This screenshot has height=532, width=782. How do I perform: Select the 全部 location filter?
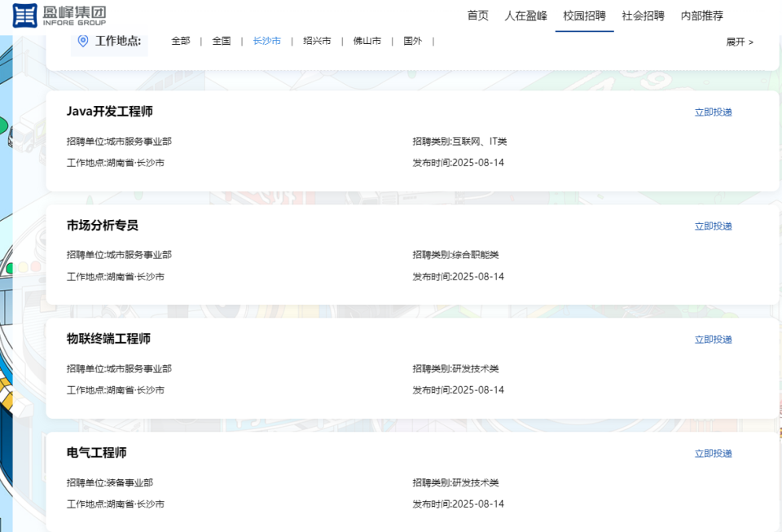179,40
